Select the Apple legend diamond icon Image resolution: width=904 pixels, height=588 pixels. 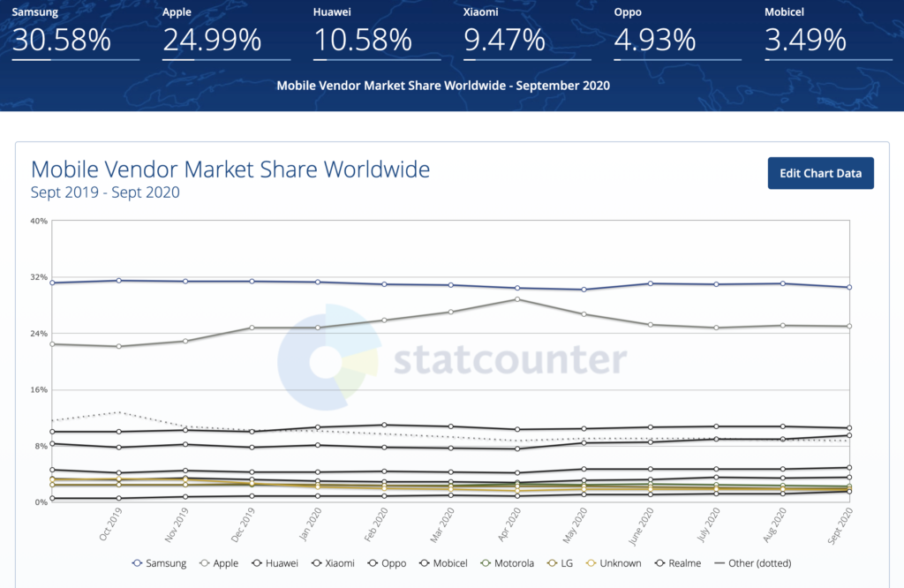[x=202, y=562]
